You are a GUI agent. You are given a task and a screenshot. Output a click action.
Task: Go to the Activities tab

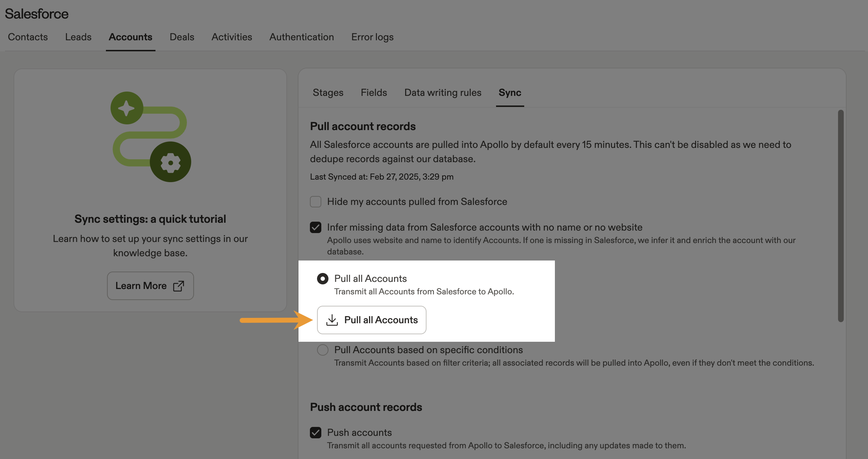(232, 37)
